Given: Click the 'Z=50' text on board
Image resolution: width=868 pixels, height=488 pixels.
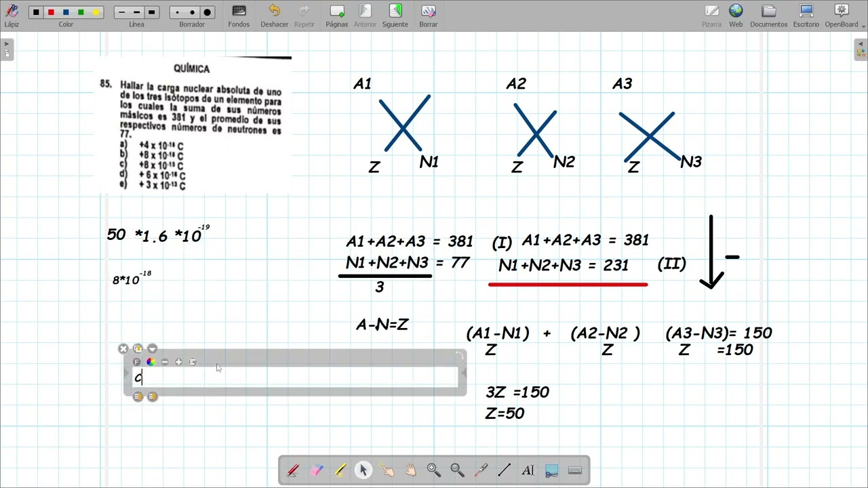Looking at the screenshot, I should point(505,413).
